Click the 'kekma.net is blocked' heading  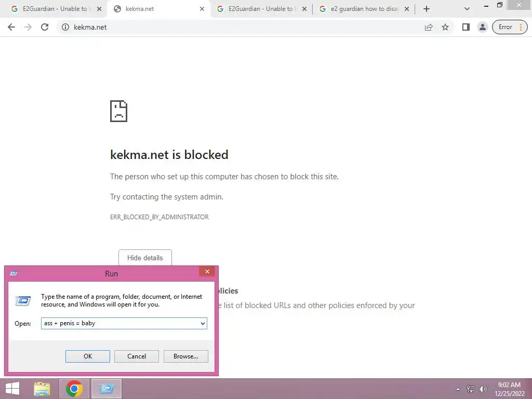169,155
